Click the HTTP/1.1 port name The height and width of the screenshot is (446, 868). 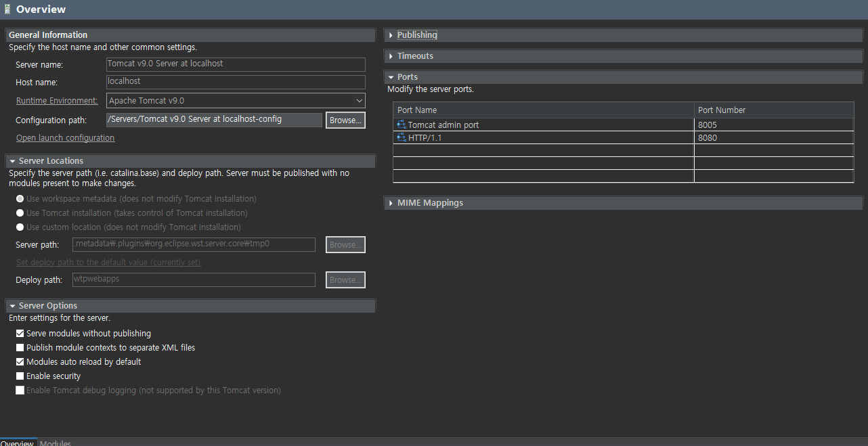[x=425, y=138]
